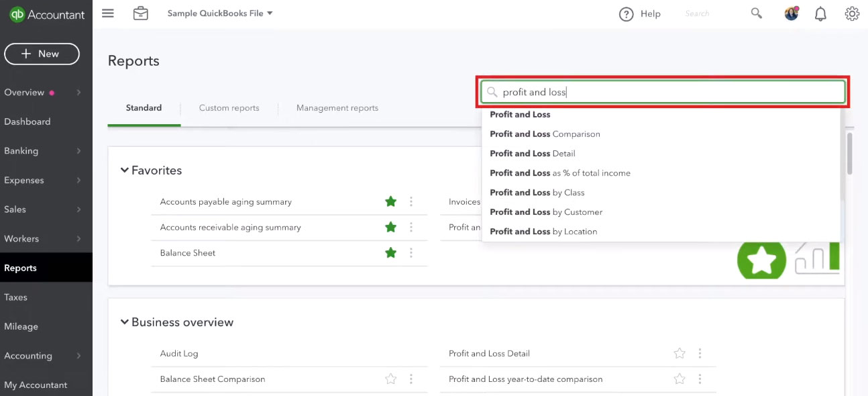The height and width of the screenshot is (396, 868).
Task: Open Profit and Loss Detail in Business overview
Action: coord(489,354)
